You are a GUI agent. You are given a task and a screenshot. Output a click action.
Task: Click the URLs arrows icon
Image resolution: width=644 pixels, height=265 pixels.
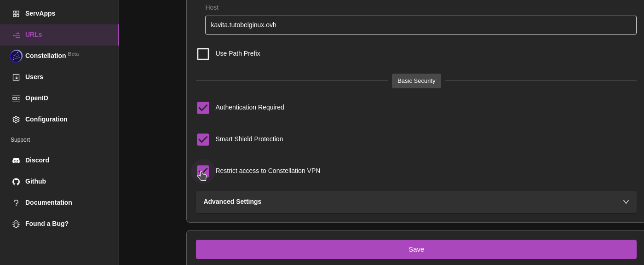(16, 35)
